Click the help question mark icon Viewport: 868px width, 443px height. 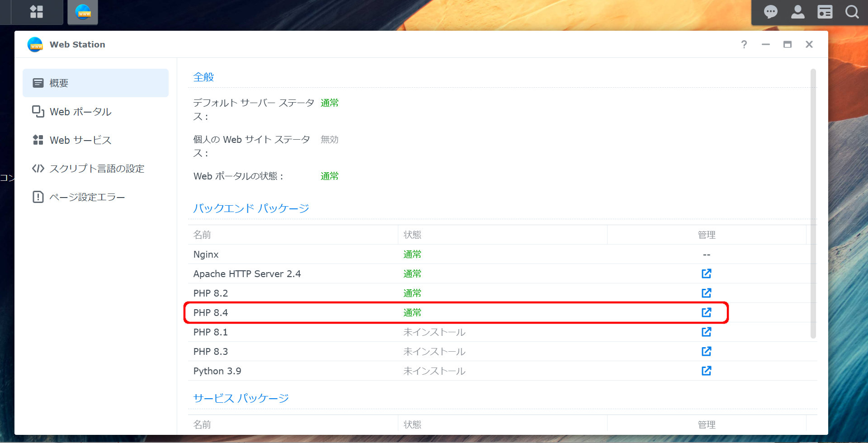click(x=744, y=44)
